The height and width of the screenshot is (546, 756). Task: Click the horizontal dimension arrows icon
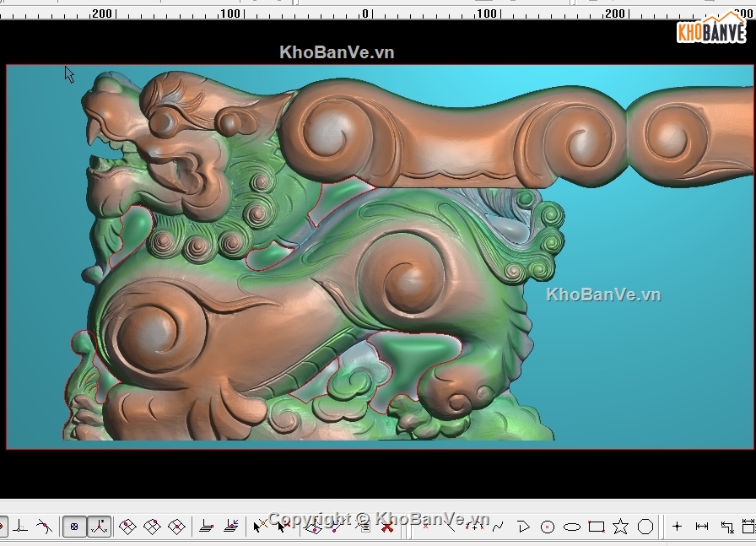click(x=702, y=527)
